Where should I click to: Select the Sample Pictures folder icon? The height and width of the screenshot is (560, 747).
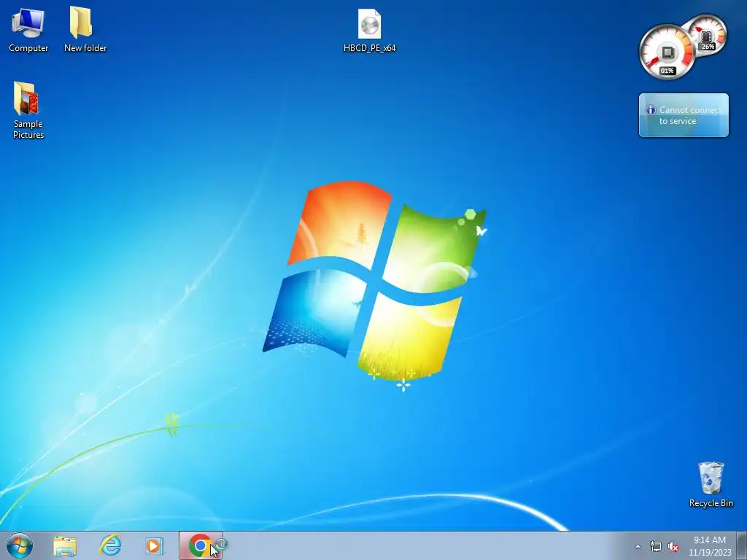tap(28, 111)
